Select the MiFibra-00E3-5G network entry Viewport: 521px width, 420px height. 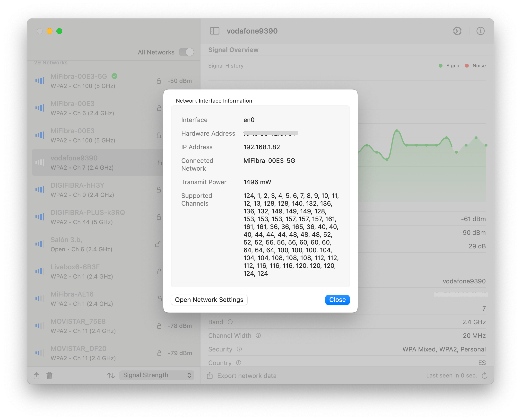click(97, 81)
